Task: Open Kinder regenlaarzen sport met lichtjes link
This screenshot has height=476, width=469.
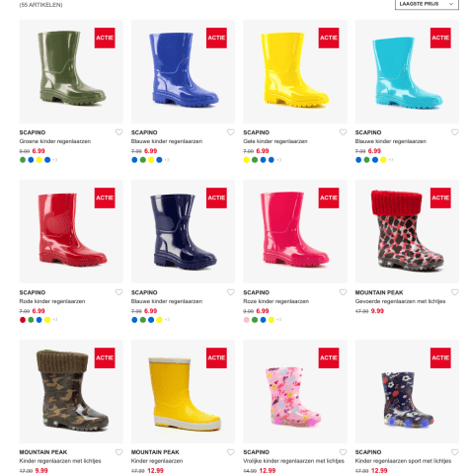Action: coord(403,461)
